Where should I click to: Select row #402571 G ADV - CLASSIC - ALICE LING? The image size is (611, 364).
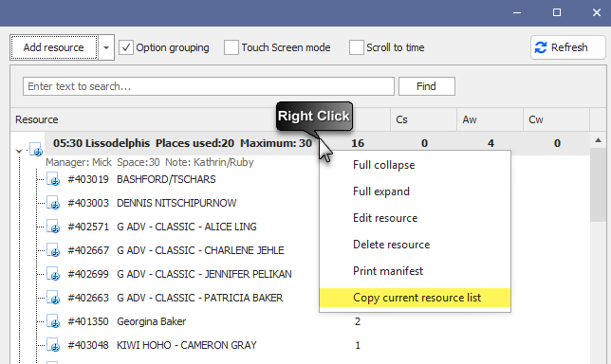point(162,227)
